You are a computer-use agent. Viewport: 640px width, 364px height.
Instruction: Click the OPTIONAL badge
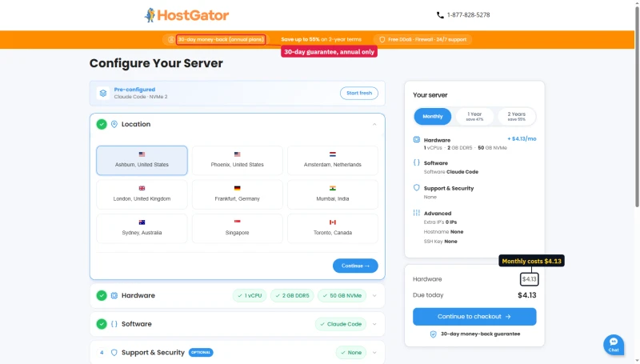201,353
